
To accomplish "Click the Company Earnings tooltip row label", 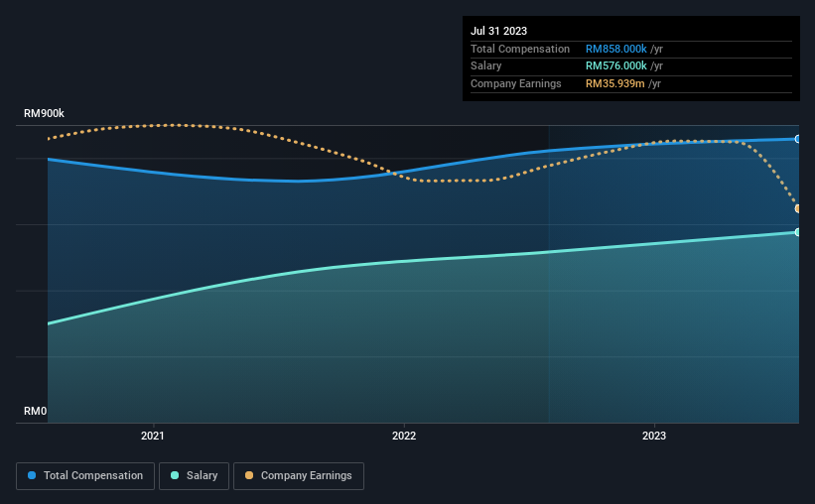I will [x=515, y=83].
